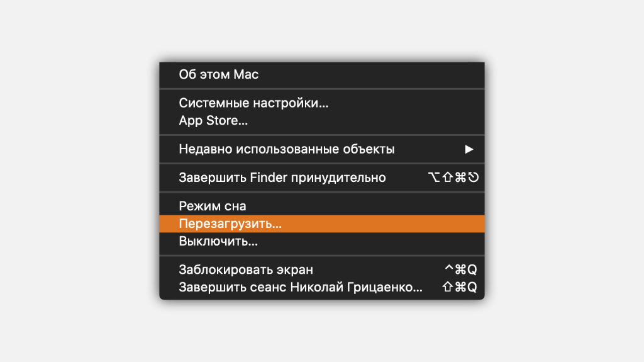Viewport: 644px width, 362px height.
Task: Open "Об этом Mac" menu item
Action: click(x=219, y=74)
